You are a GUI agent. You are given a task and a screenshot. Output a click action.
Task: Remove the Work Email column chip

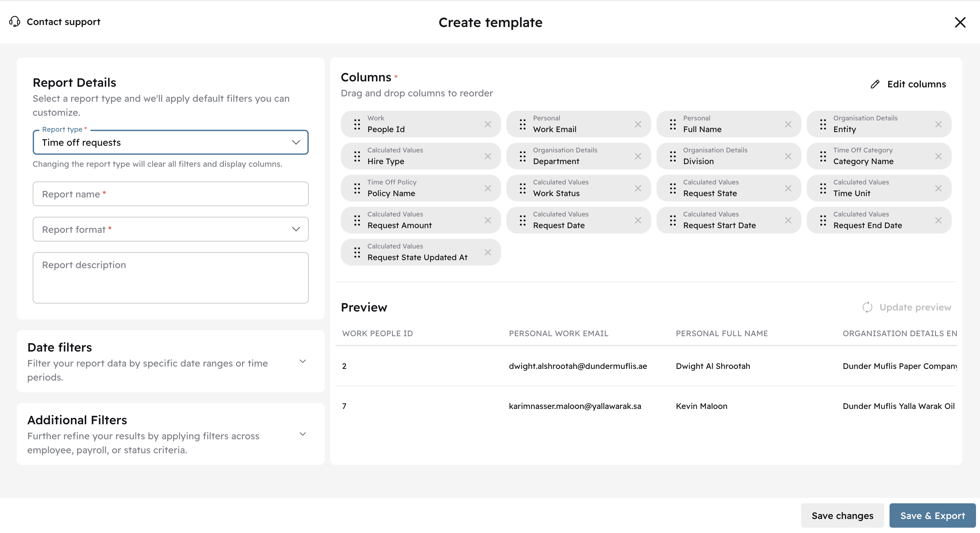click(x=638, y=124)
